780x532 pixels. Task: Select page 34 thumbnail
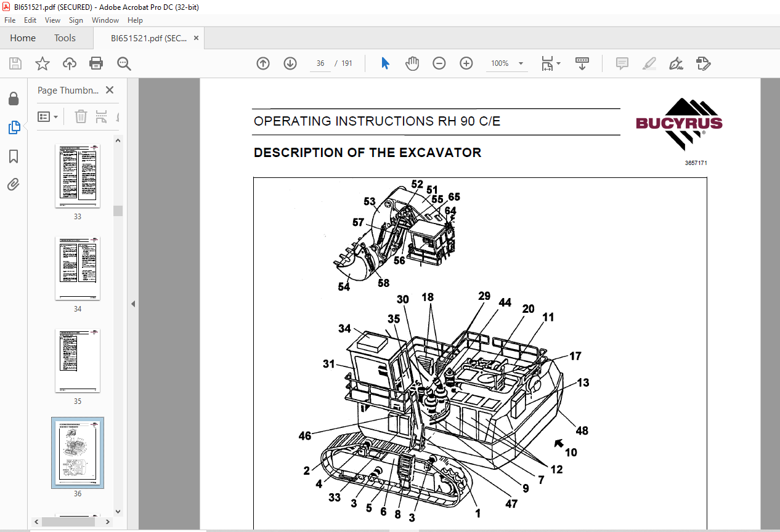tap(78, 268)
